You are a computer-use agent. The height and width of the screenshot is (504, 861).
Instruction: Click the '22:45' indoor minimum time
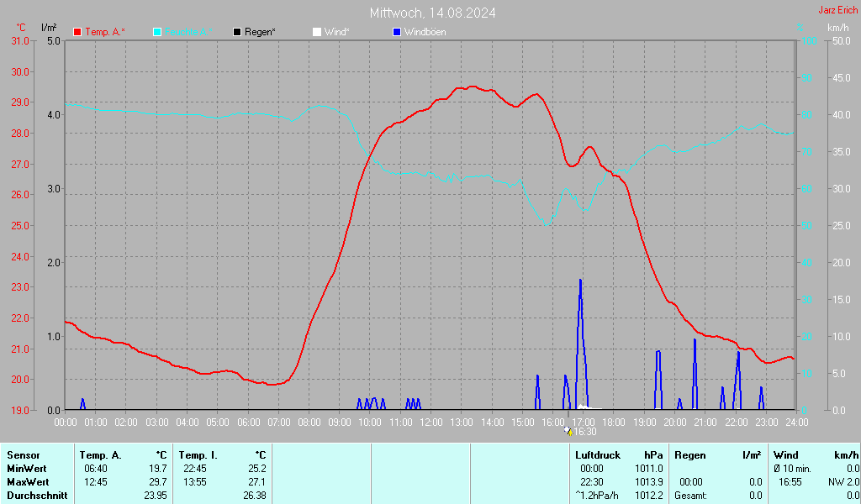tap(195, 469)
